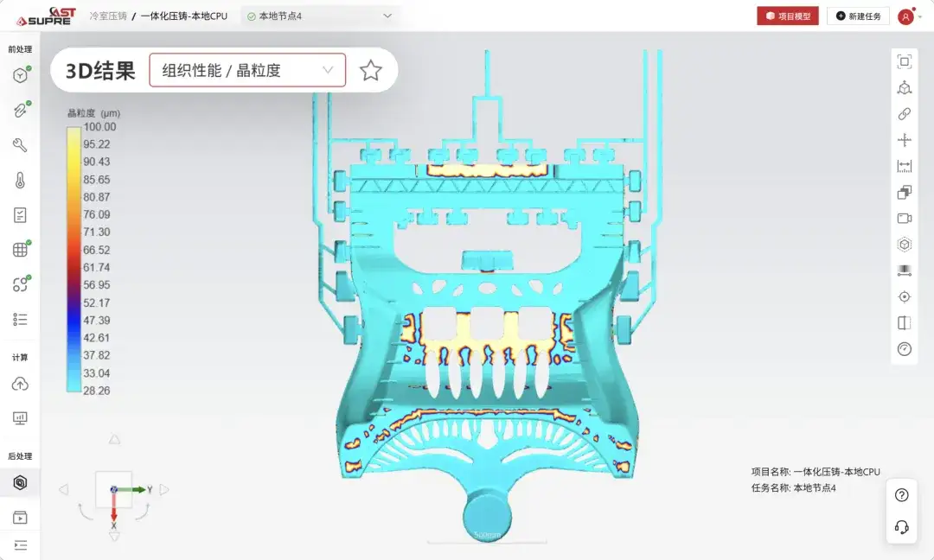
Task: Click the 新建任务 button
Action: (x=858, y=16)
